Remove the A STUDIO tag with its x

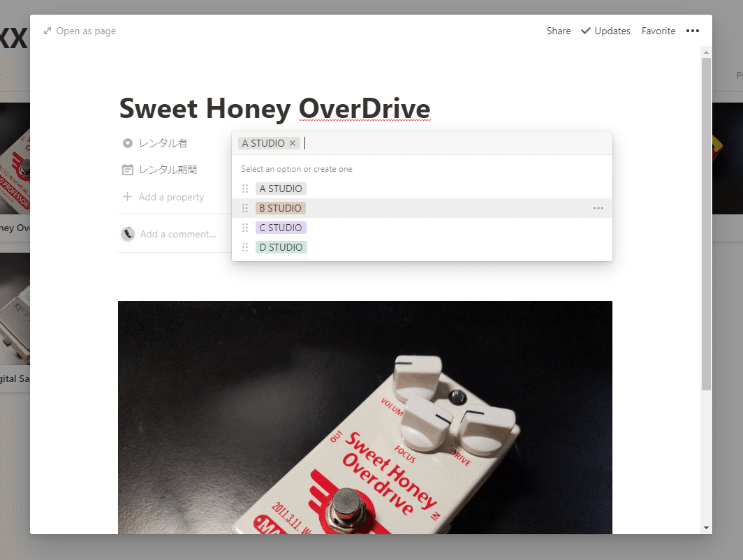coord(293,143)
